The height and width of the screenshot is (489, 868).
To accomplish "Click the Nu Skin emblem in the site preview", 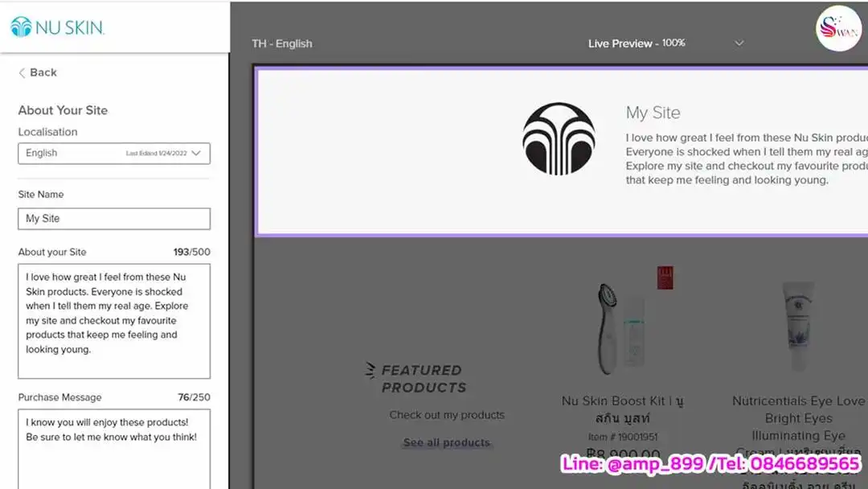I will 558,137.
